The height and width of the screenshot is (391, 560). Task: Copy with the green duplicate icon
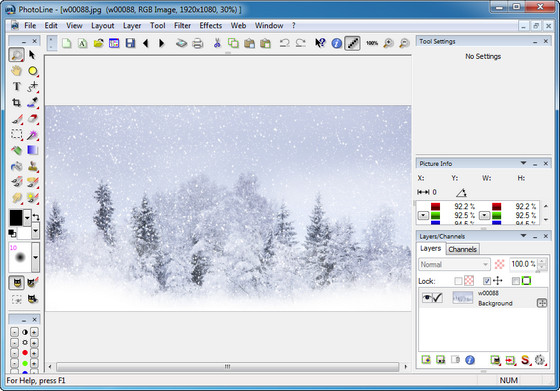(x=233, y=43)
